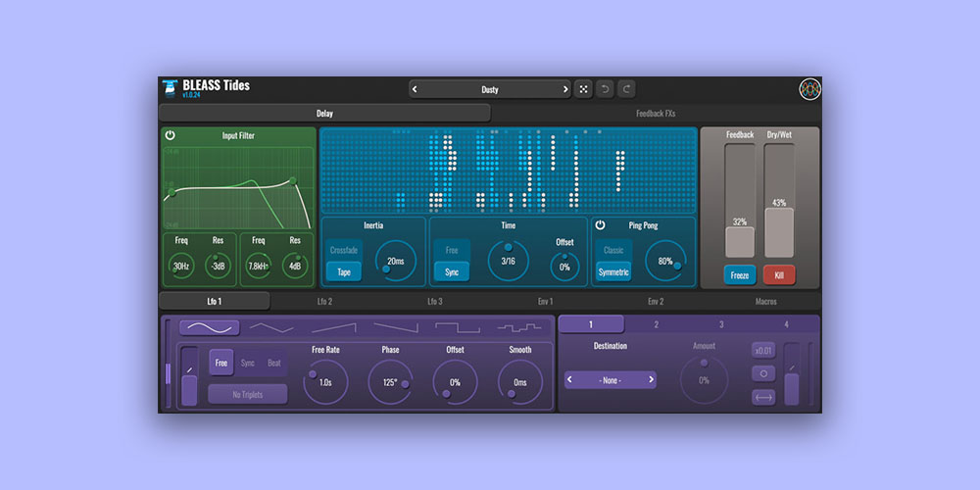Go to the next preset after Dusty
This screenshot has height=490, width=980.
[565, 89]
